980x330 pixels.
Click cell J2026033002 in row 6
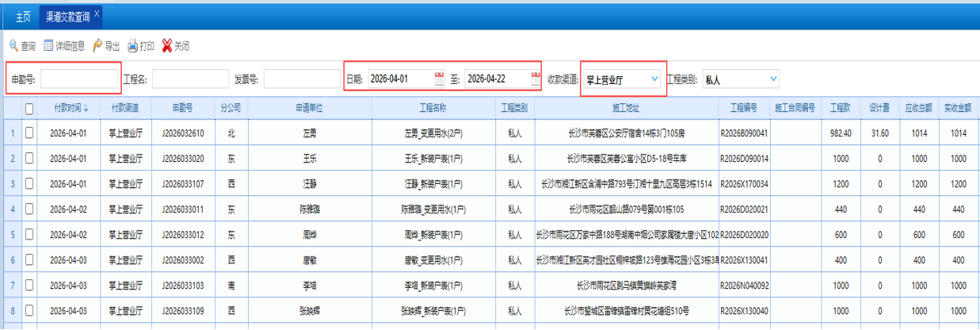183,260
